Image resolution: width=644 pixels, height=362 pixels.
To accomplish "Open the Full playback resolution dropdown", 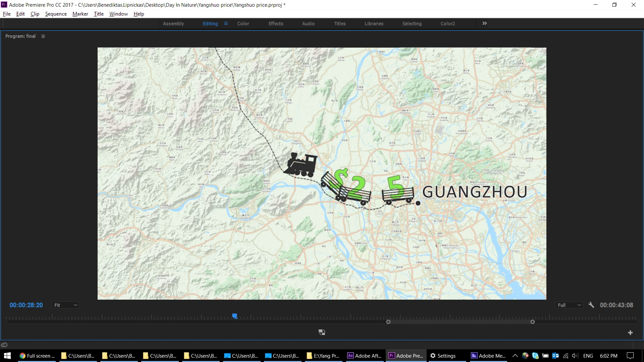I will 569,305.
